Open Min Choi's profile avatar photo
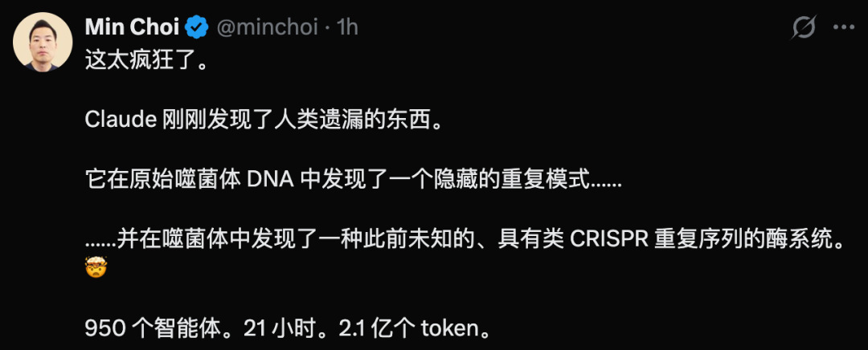Viewport: 868px width, 350px height. (43, 42)
